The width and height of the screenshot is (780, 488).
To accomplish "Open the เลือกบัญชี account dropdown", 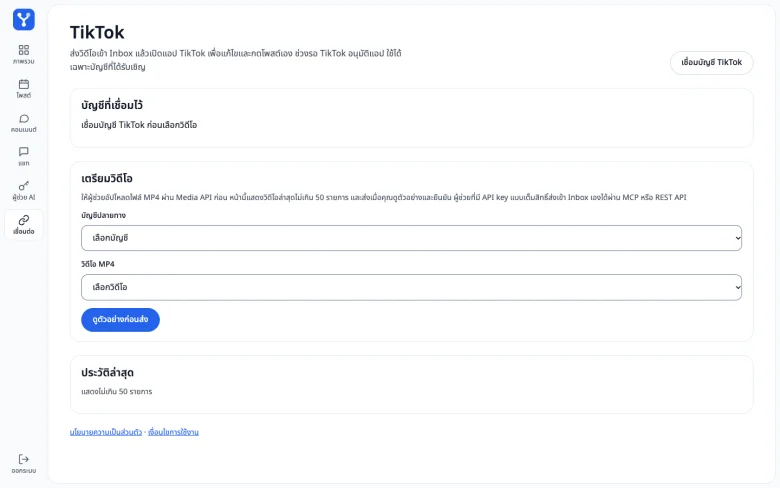I will coord(411,238).
